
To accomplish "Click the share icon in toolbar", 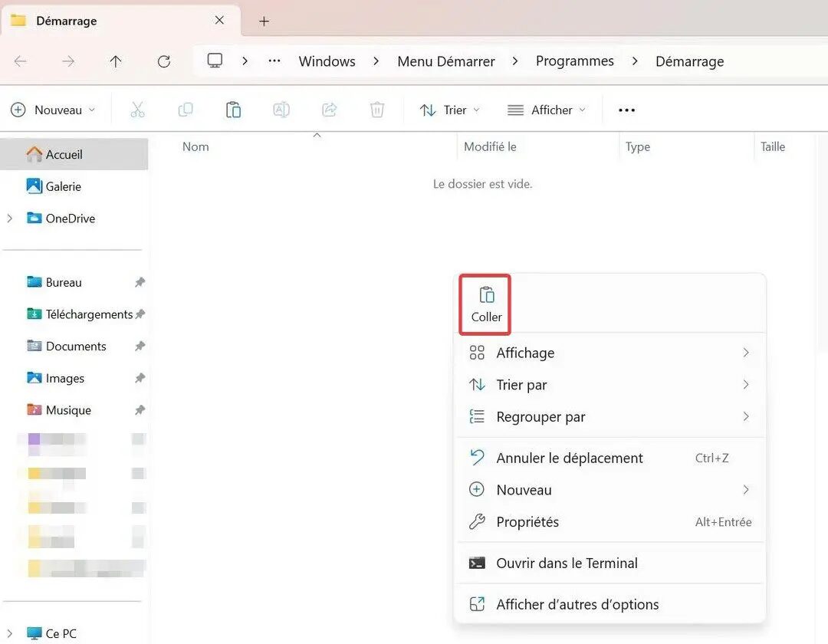I will click(329, 110).
